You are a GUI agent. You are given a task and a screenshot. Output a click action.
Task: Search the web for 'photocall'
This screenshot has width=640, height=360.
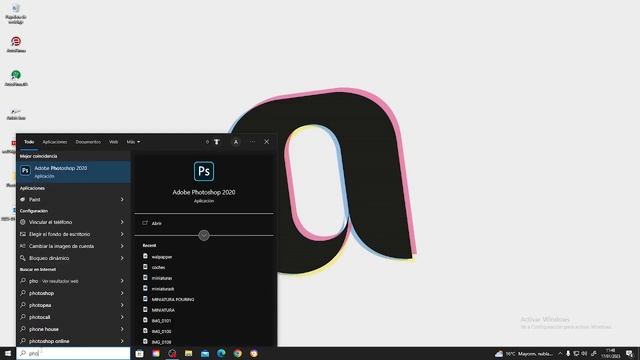click(73, 317)
